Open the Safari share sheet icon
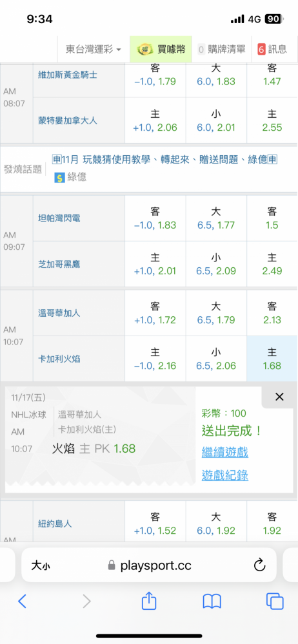This screenshot has width=298, height=644. [x=149, y=600]
